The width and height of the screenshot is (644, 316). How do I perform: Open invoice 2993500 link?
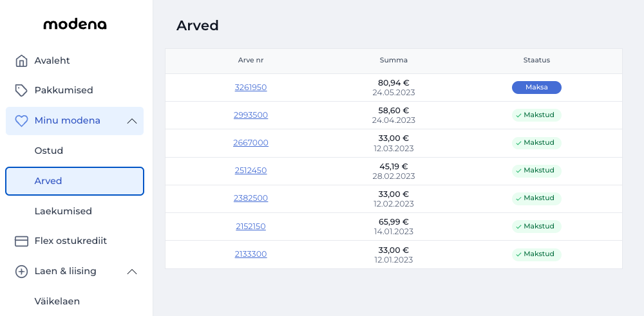click(251, 115)
